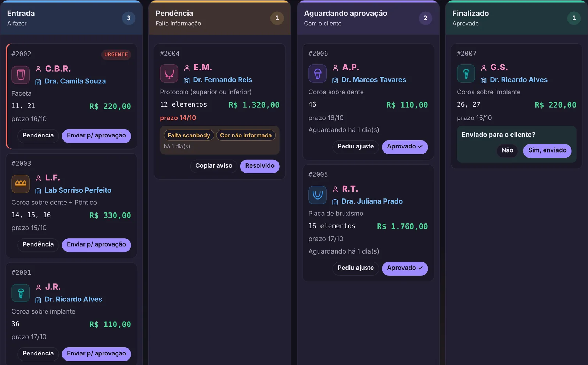The width and height of the screenshot is (588, 365).
Task: Approve order #2005 with Aprovado
Action: click(x=405, y=268)
